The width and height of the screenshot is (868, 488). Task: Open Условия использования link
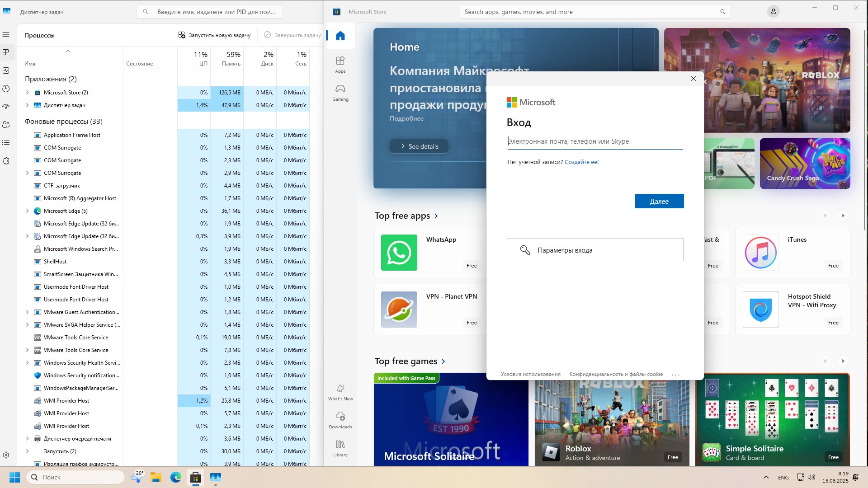pyautogui.click(x=530, y=374)
